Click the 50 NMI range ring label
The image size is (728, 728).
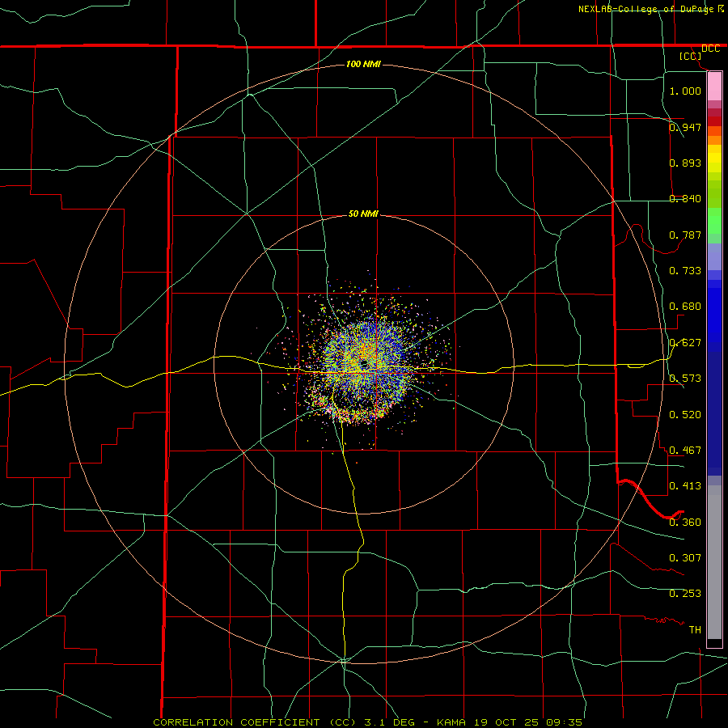click(363, 214)
